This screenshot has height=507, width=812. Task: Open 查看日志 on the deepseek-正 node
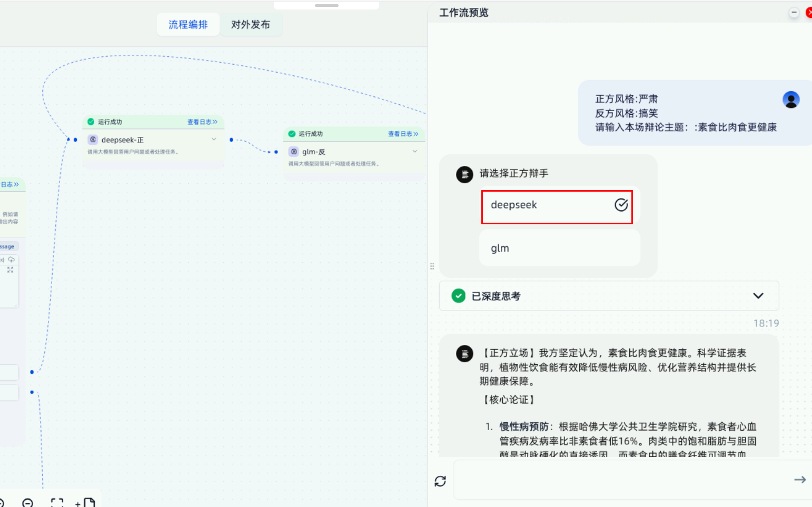click(x=203, y=122)
